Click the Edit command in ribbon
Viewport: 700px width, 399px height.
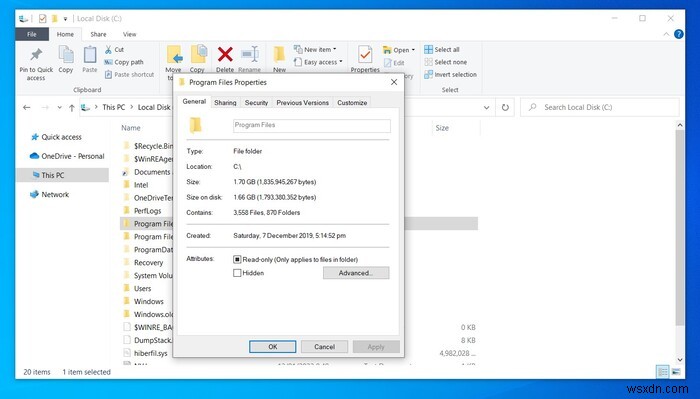(394, 63)
